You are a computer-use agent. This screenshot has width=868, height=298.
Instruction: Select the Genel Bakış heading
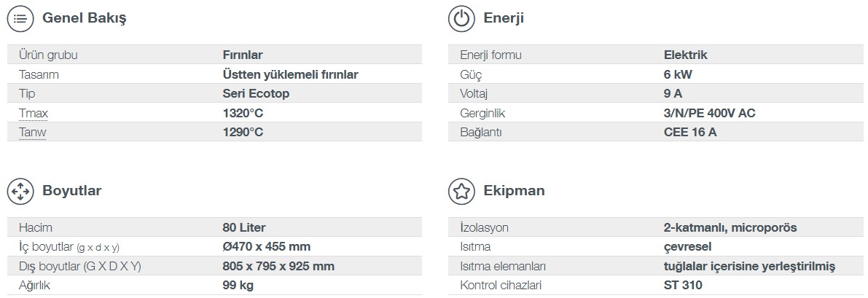coord(84,18)
